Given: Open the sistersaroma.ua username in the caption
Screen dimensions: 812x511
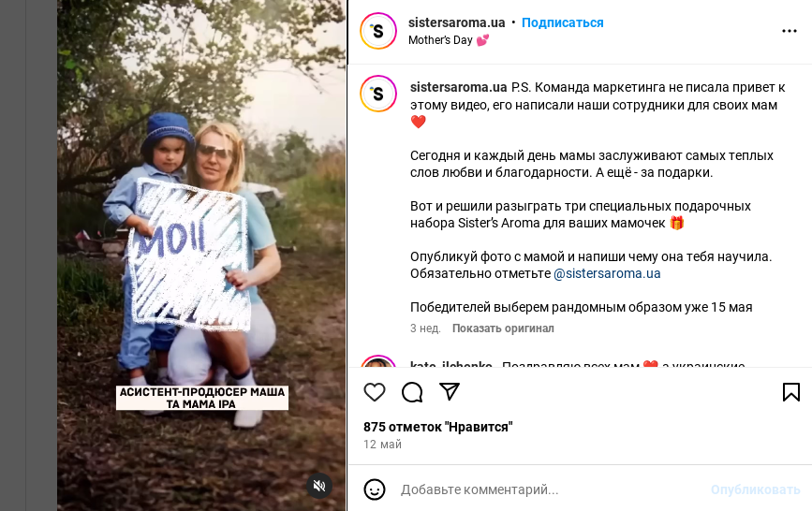Looking at the screenshot, I should point(458,87).
